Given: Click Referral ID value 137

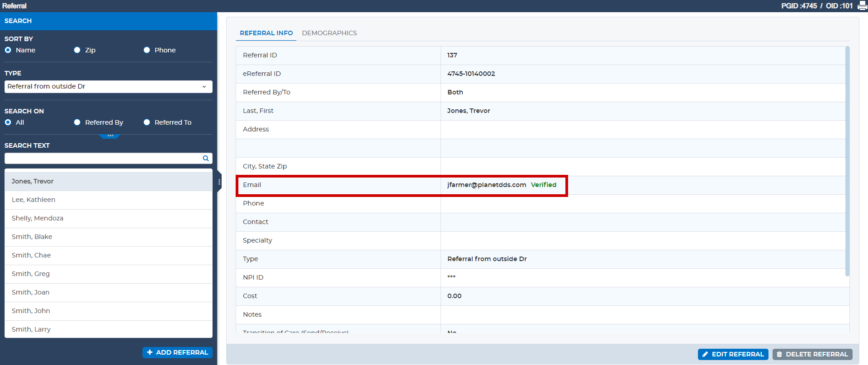Looking at the screenshot, I should pos(452,55).
